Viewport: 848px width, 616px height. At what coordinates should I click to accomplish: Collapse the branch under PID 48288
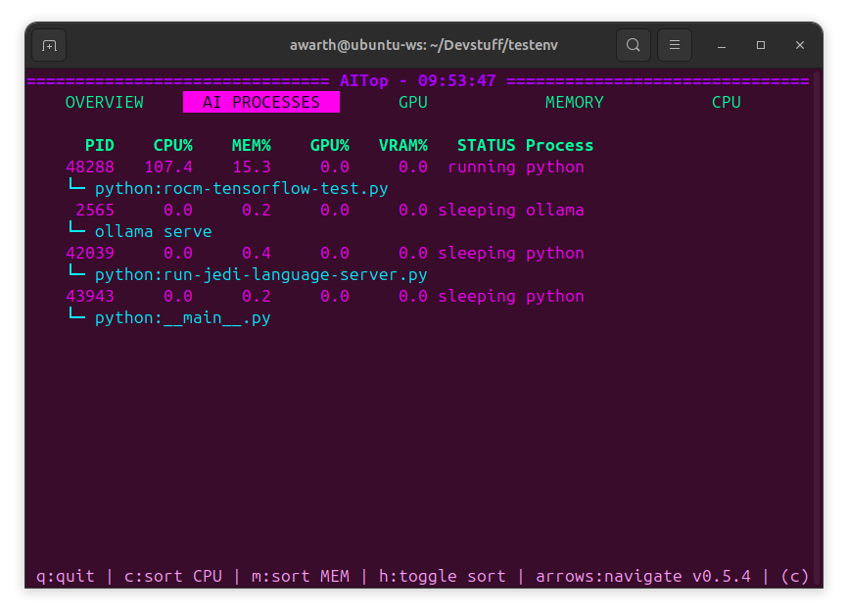tap(77, 187)
